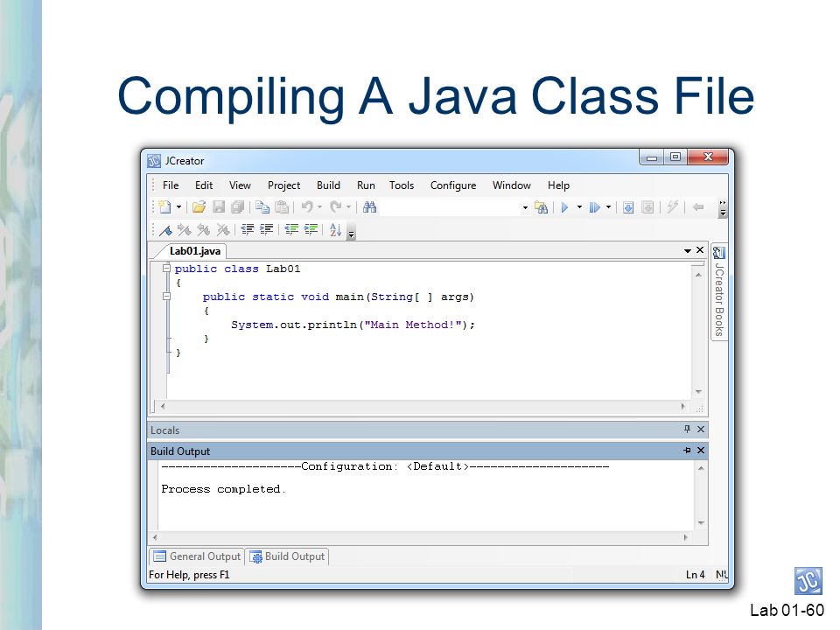The image size is (840, 630).
Task: Close the Build Output panel
Action: click(x=700, y=450)
